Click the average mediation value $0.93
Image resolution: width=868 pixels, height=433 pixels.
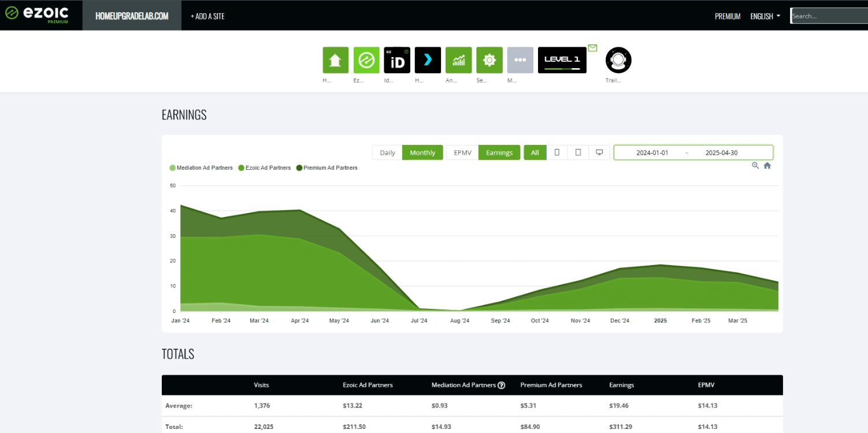tap(440, 406)
